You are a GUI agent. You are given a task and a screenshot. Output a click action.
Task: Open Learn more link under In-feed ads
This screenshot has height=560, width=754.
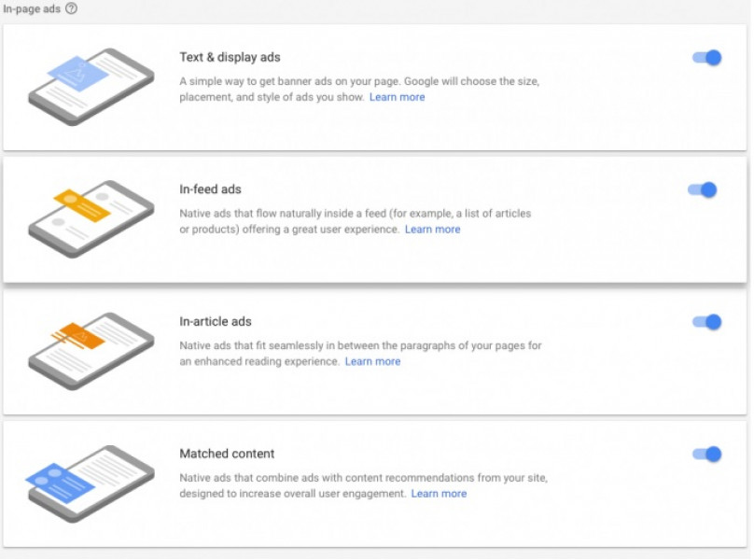click(x=432, y=229)
